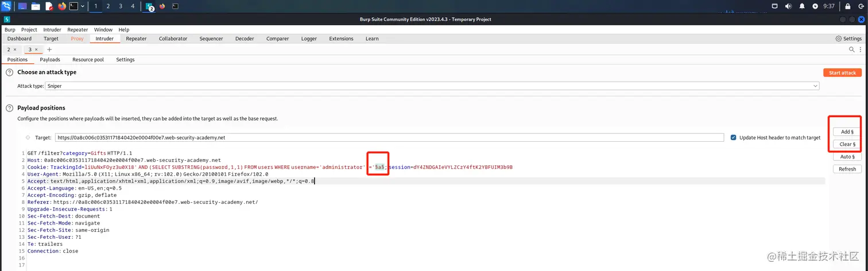868x271 pixels.
Task: Click the Auto § button
Action: point(847,157)
